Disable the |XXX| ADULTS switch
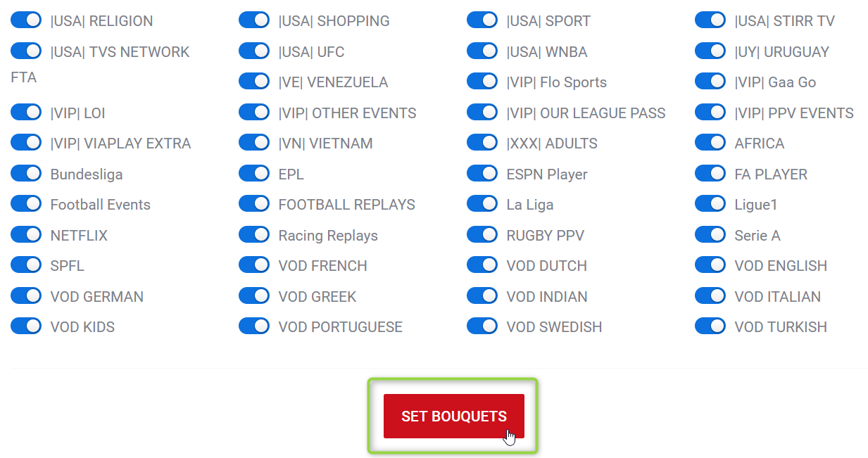Viewport: 868px width, 458px height. tap(482, 143)
